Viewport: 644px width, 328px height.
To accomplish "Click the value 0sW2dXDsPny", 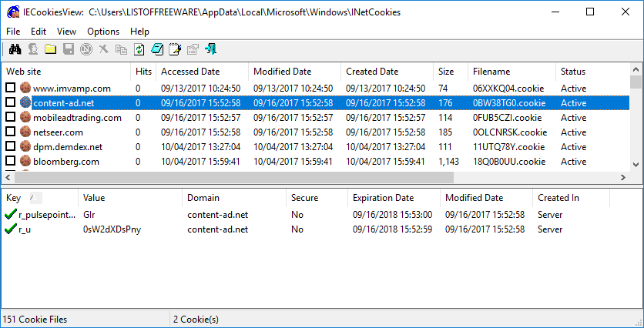I will pos(112,229).
